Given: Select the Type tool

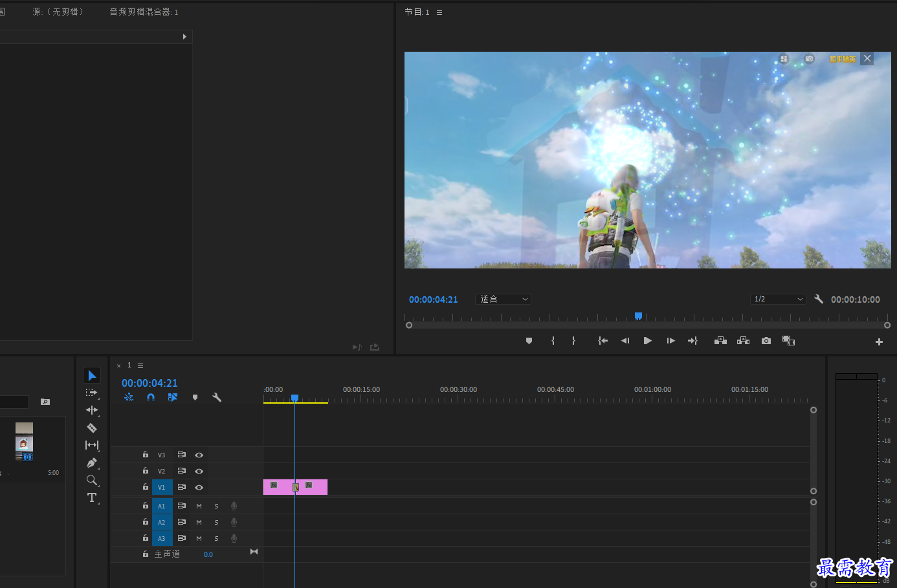Looking at the screenshot, I should pyautogui.click(x=92, y=497).
